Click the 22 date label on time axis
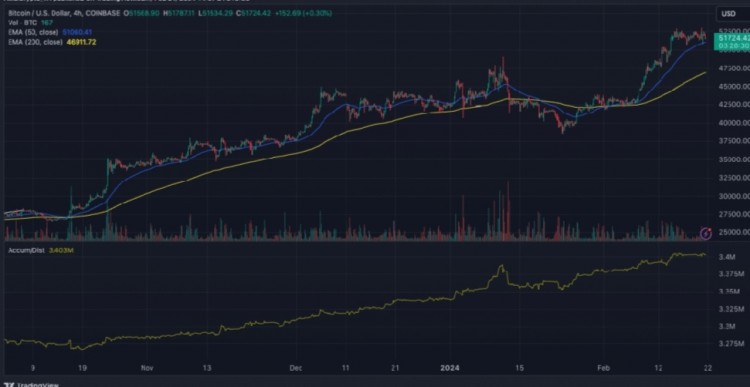 (x=707, y=368)
